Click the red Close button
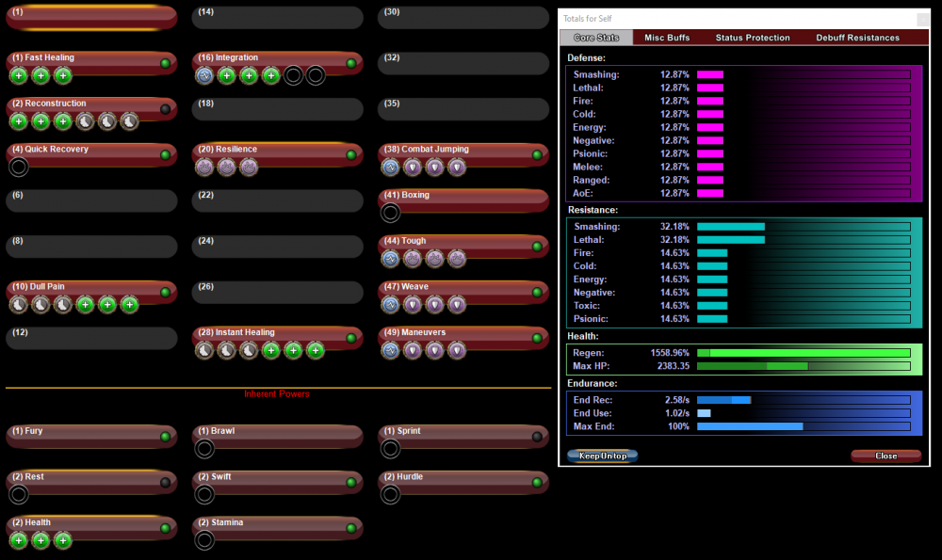This screenshot has width=942, height=560. pos(885,456)
